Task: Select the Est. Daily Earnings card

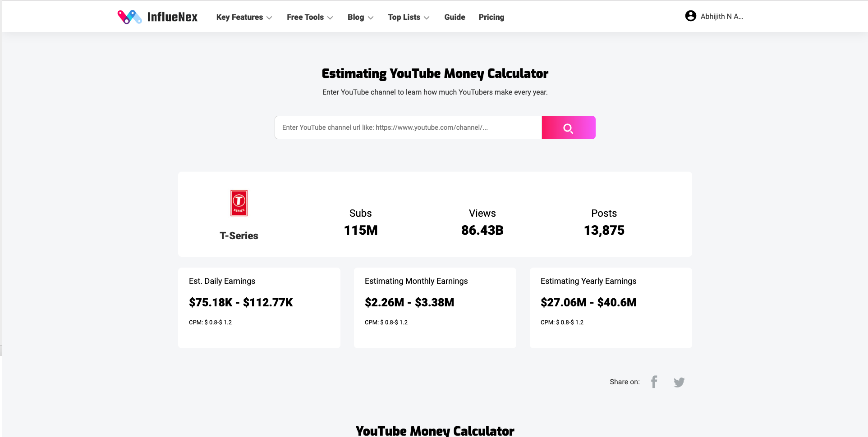Action: point(259,307)
